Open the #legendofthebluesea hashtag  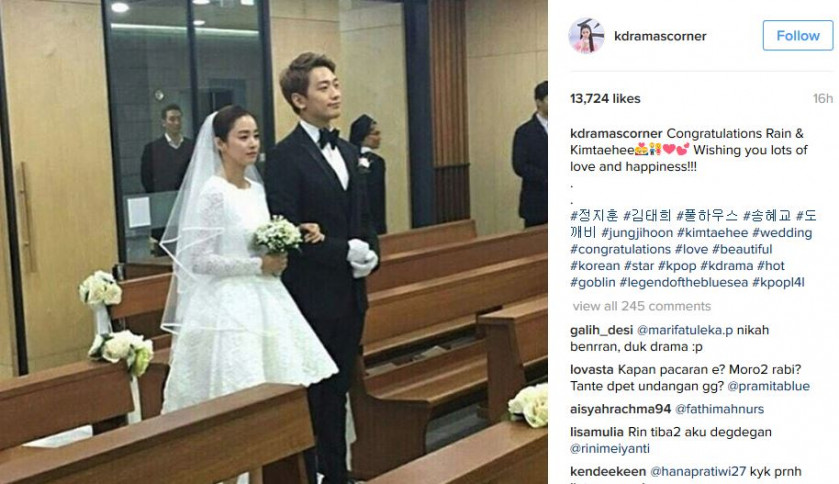pyautogui.click(x=684, y=282)
